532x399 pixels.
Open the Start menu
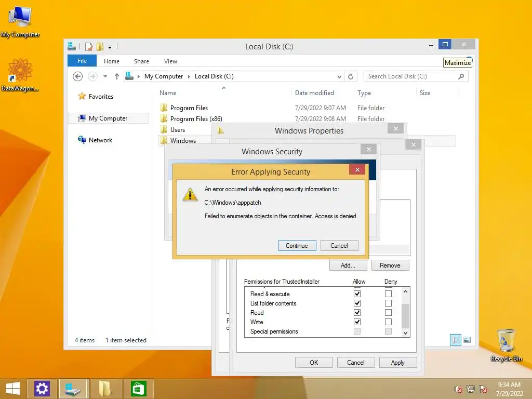click(x=13, y=389)
